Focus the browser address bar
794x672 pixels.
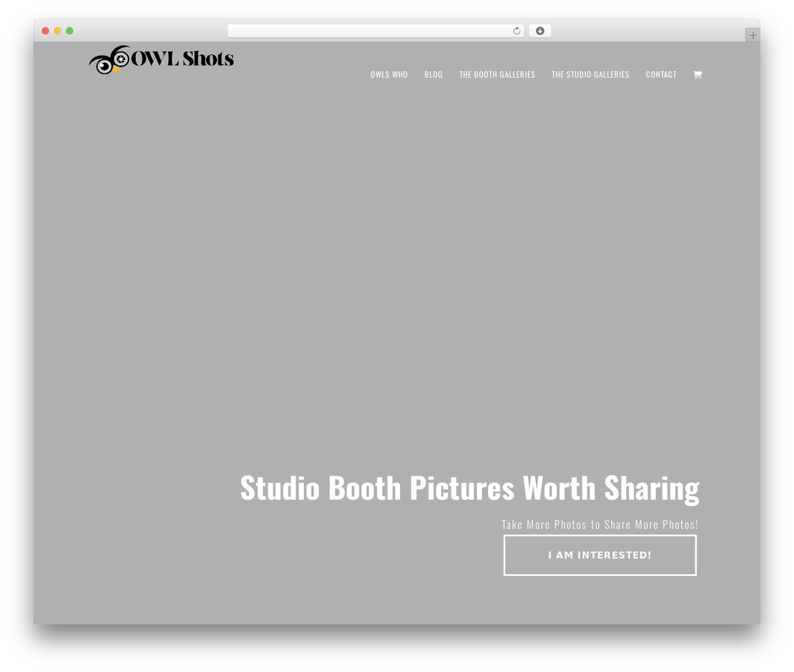pyautogui.click(x=375, y=31)
